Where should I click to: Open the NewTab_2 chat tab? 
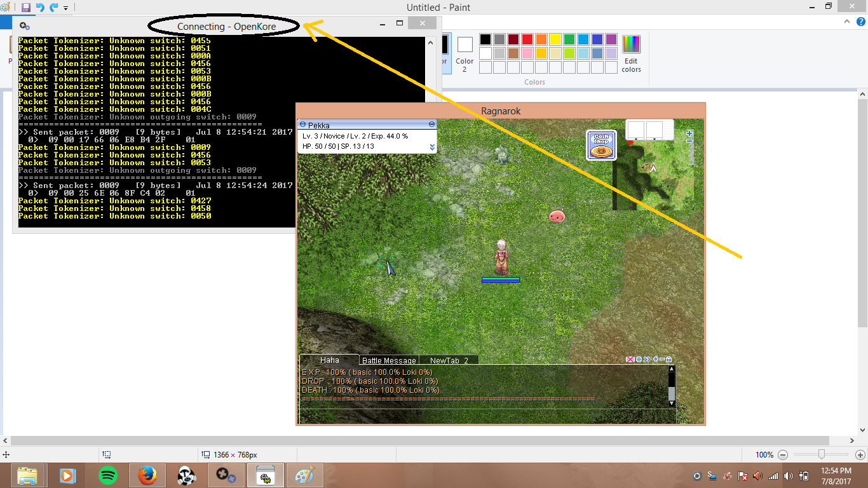[x=449, y=360]
